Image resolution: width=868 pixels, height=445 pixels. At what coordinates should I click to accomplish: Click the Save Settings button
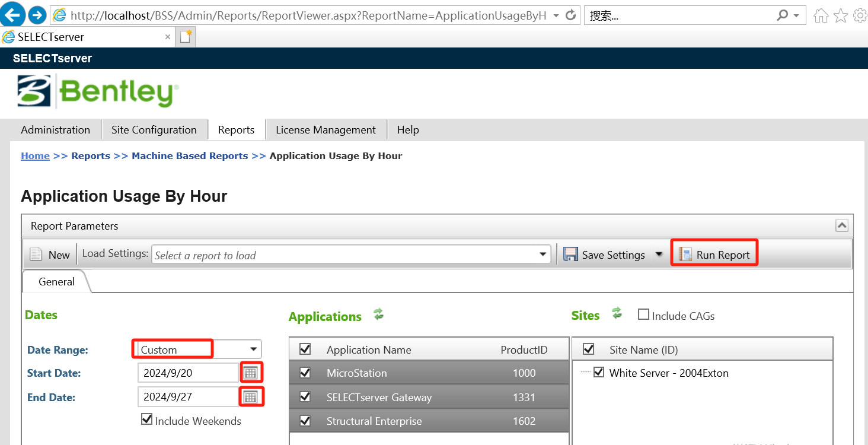pos(605,255)
